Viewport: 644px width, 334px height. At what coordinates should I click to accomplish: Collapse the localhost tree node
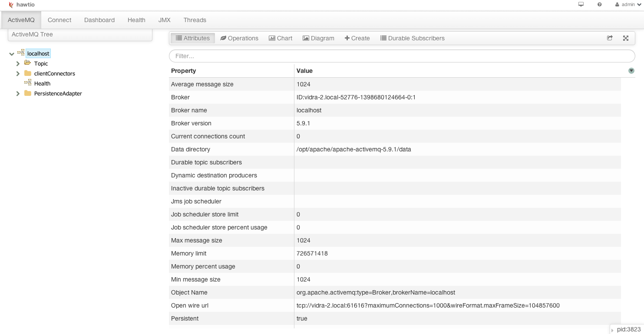tap(12, 54)
